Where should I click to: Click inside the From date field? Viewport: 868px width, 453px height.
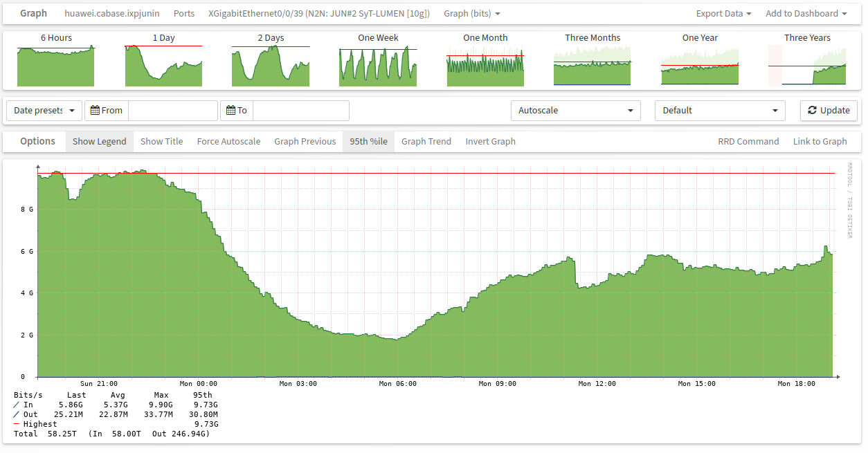pos(173,111)
